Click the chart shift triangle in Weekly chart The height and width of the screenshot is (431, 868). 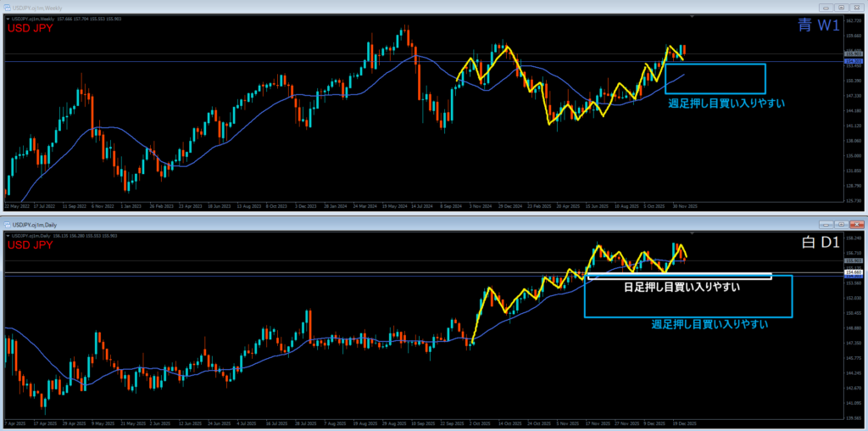[692, 17]
